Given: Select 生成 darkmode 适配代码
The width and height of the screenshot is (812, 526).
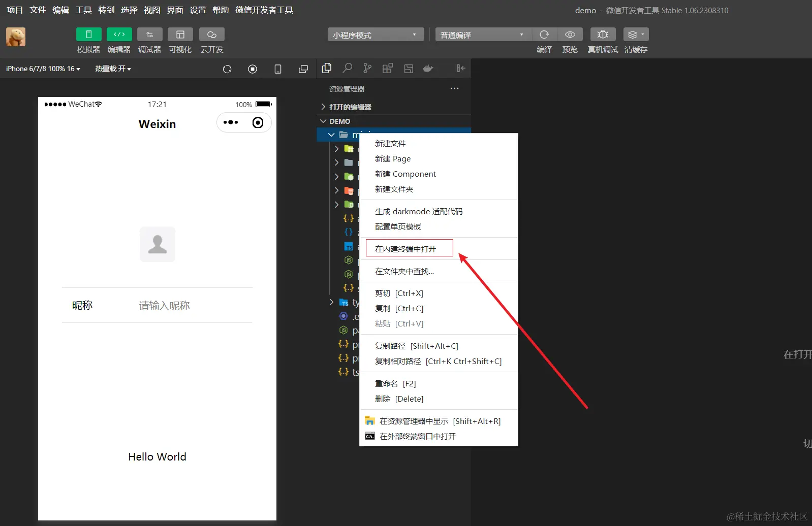Looking at the screenshot, I should (x=439, y=212).
